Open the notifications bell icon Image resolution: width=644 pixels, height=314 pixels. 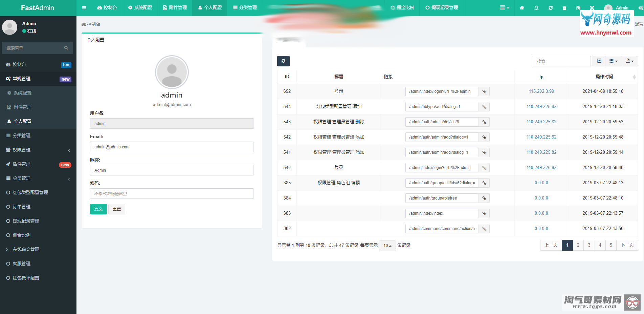pos(536,8)
